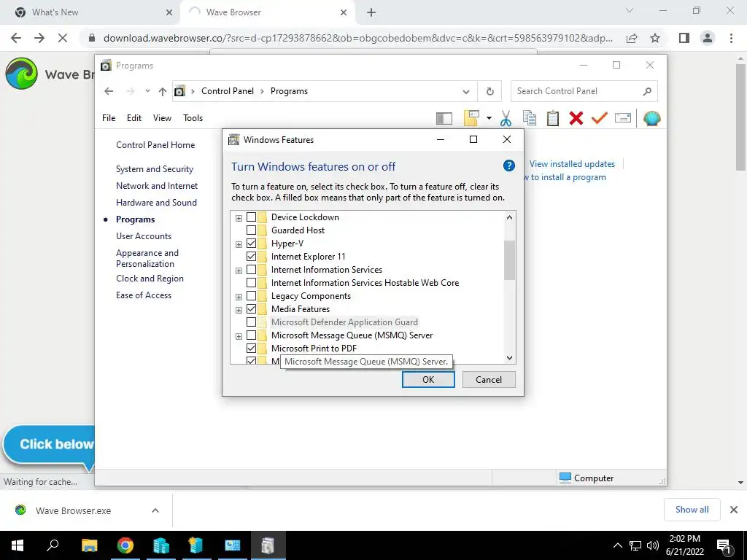Enable the Guarded Host checkbox

point(251,230)
